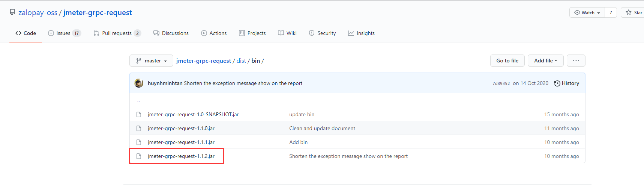Open the Insights tab
This screenshot has width=644, height=191.
[x=361, y=33]
